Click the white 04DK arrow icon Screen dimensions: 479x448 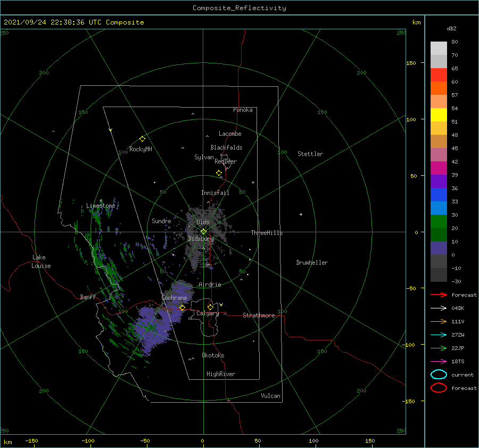(x=439, y=308)
